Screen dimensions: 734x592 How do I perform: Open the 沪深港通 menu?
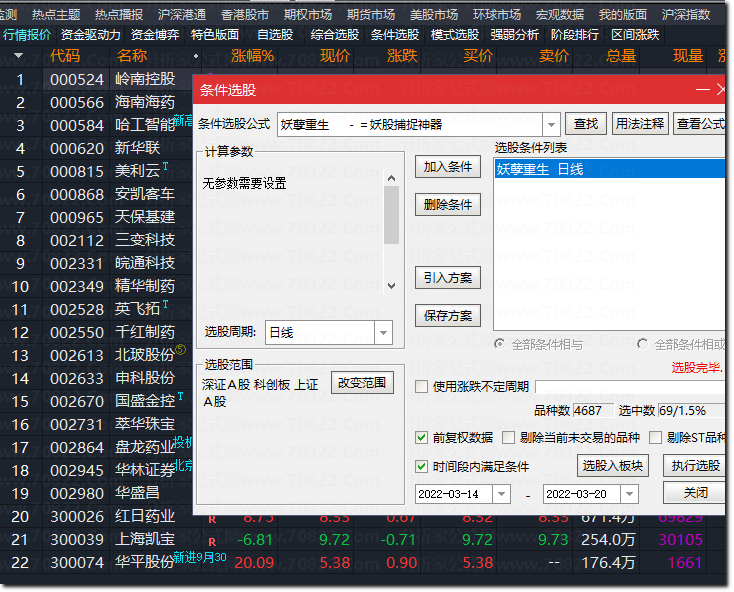pos(182,15)
